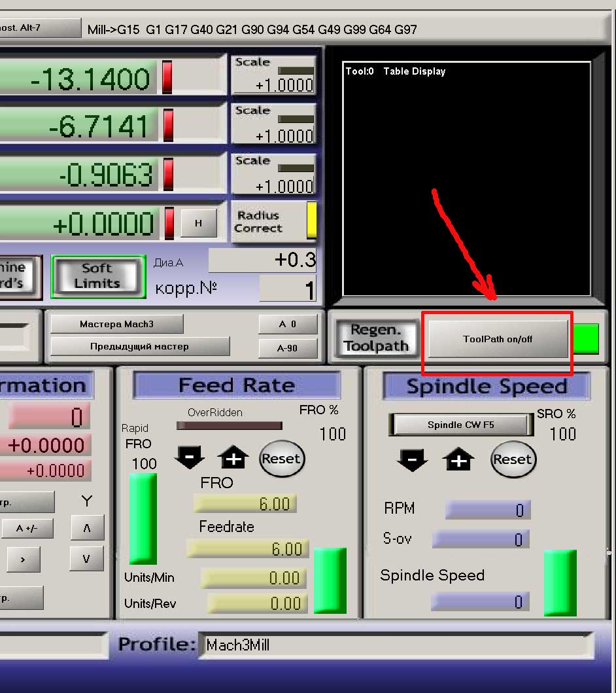Toggle Spindle CW F5
This screenshot has height=693, width=616.
coord(460,425)
